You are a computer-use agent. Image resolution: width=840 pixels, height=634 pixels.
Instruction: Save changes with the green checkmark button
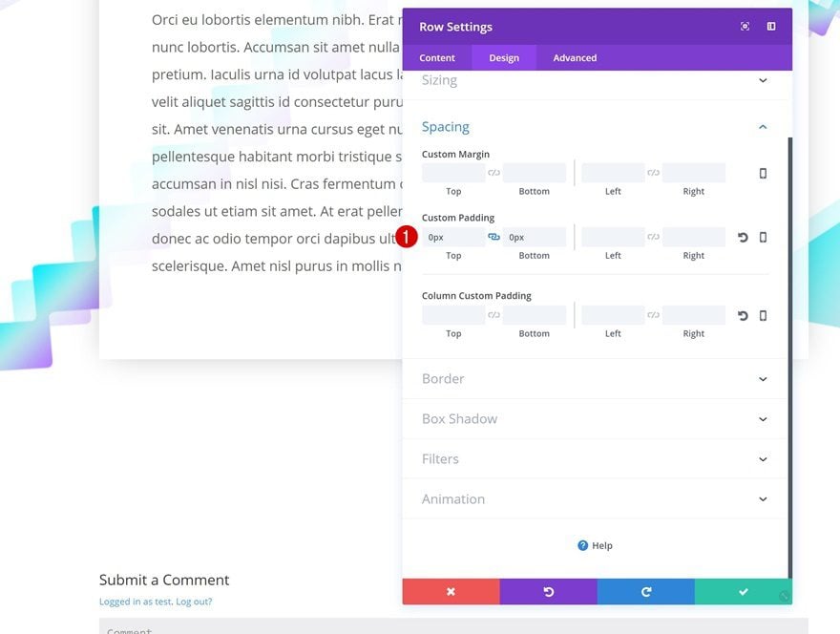(744, 592)
